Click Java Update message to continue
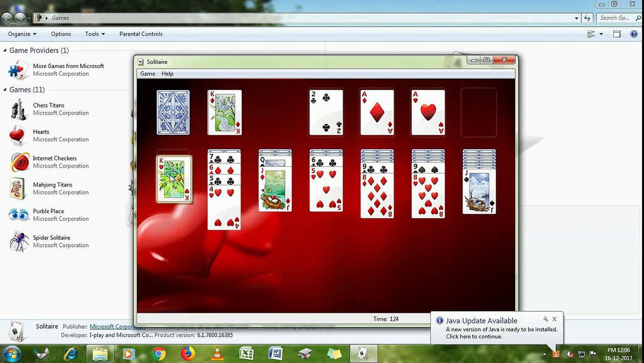Viewport: 644px width, 363px height. point(501,333)
